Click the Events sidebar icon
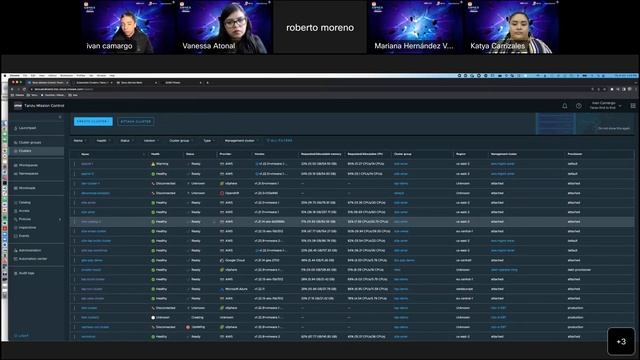The width and height of the screenshot is (640, 360). pyautogui.click(x=16, y=236)
